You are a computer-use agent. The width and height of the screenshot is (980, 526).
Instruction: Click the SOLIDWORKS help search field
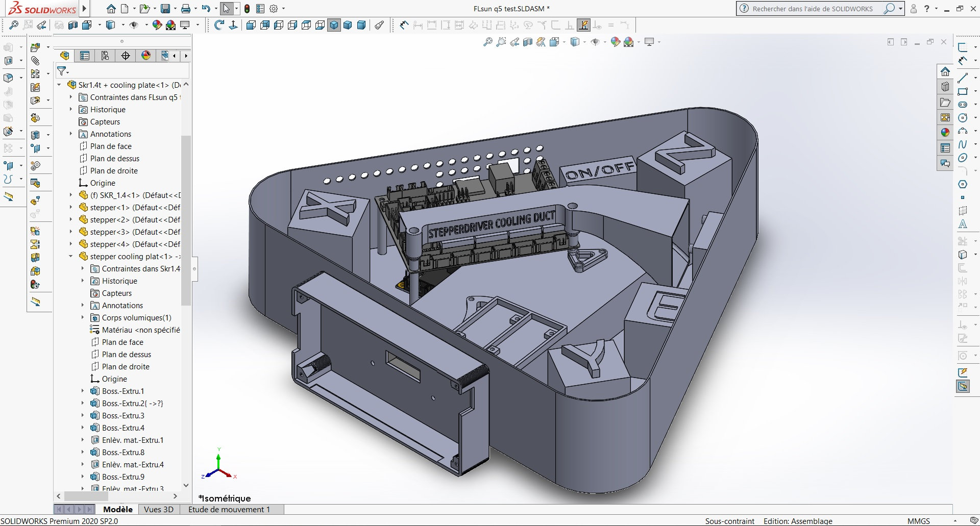click(x=813, y=9)
